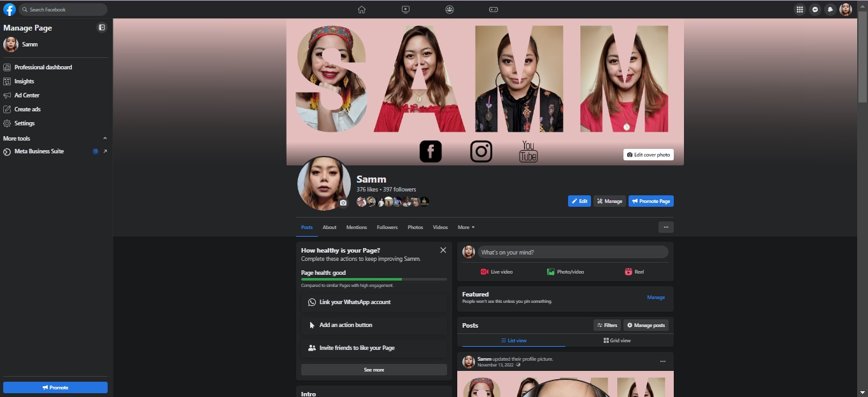Click the Live video icon

click(x=484, y=272)
